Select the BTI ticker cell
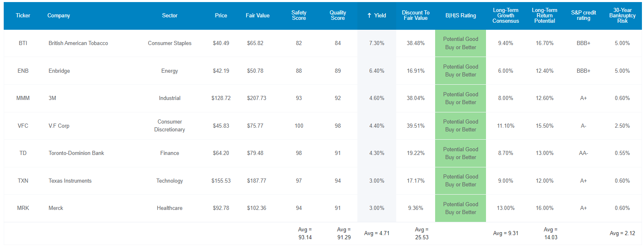The image size is (644, 250). [23, 43]
